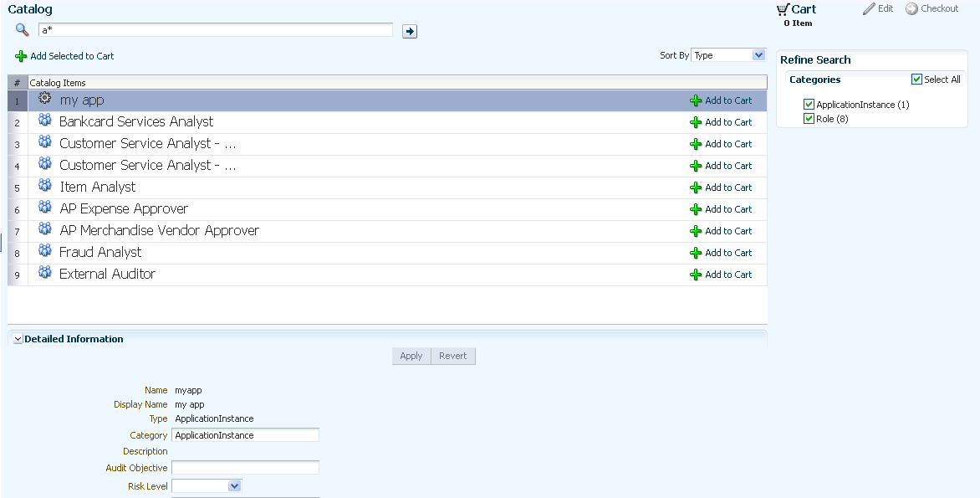The width and height of the screenshot is (980, 498).
Task: Select Fraud Analyst row text
Action: point(100,252)
